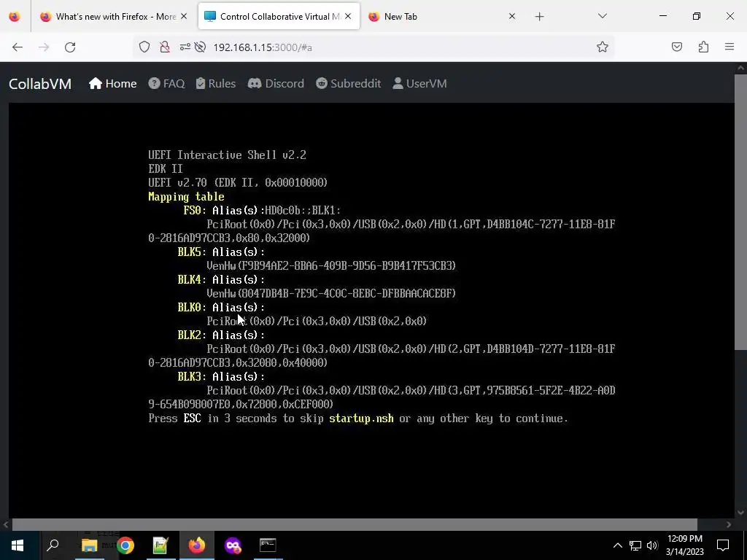Close the Control Collaborative Virtual Machines tab
Image resolution: width=747 pixels, height=560 pixels.
coord(348,16)
